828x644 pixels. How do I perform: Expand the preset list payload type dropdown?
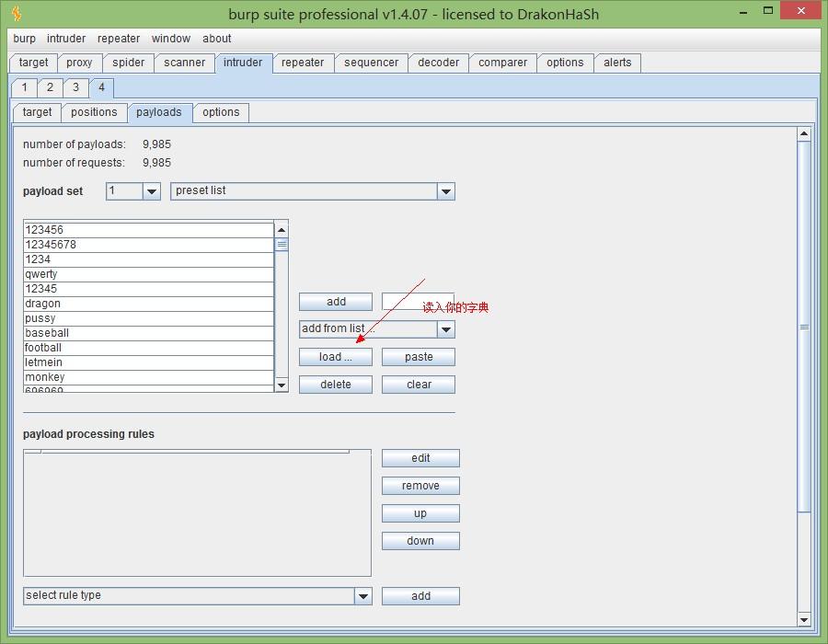point(445,191)
